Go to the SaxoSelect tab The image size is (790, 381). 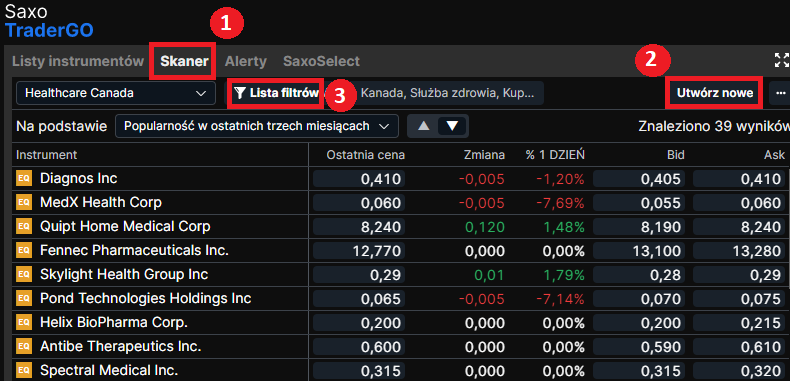point(321,61)
